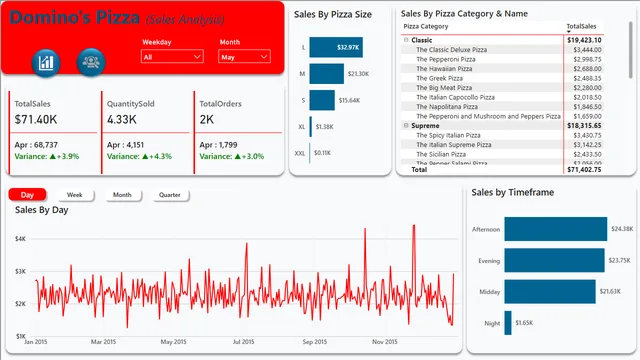Select the XL size bar
Viewport: 640px width, 360px height.
311,127
